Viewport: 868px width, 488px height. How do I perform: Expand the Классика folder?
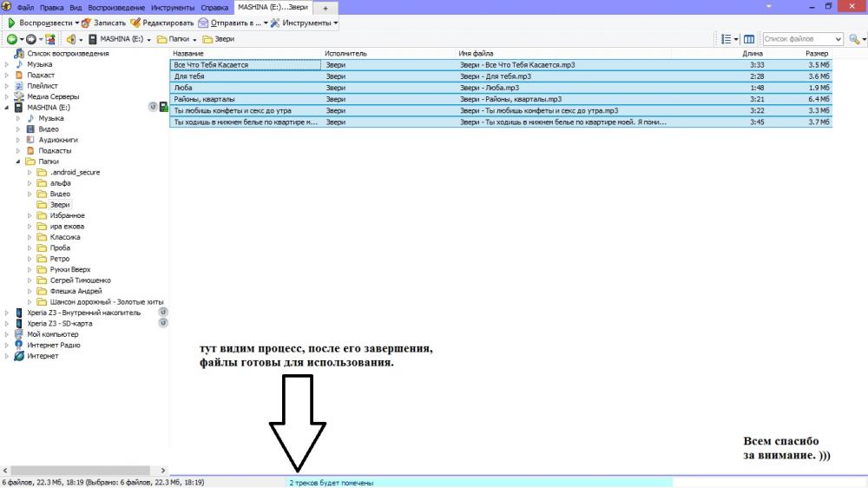[x=30, y=237]
